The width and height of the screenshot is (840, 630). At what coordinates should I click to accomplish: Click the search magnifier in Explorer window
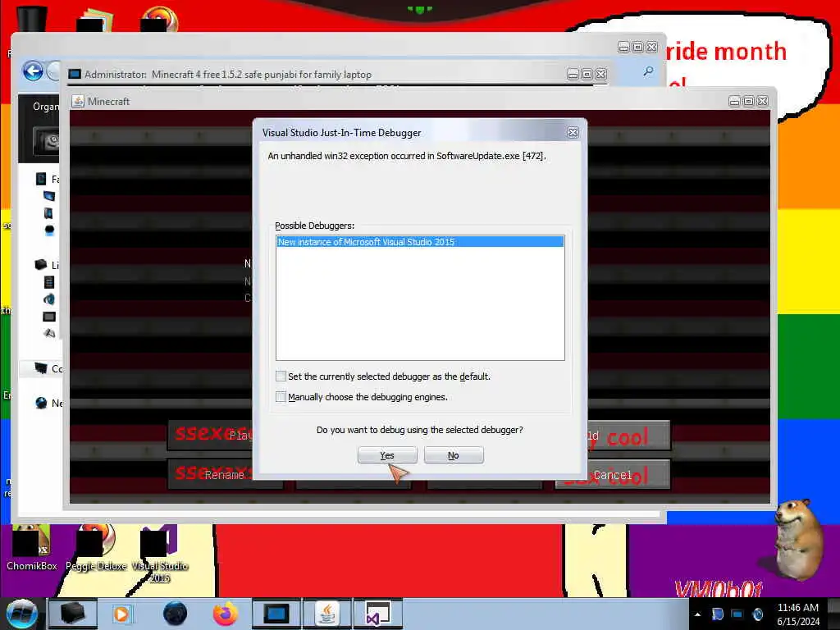(x=648, y=71)
